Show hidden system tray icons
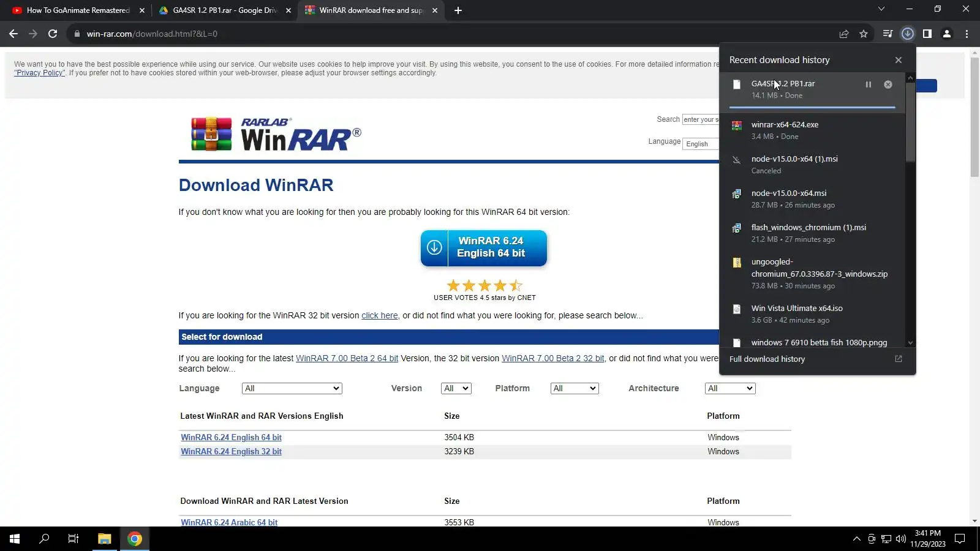 coord(856,539)
